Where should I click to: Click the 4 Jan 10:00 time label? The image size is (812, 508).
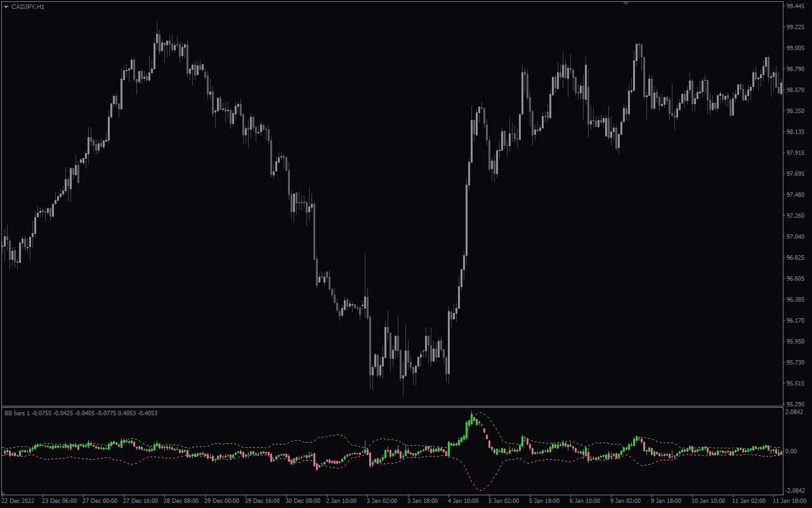click(x=464, y=501)
